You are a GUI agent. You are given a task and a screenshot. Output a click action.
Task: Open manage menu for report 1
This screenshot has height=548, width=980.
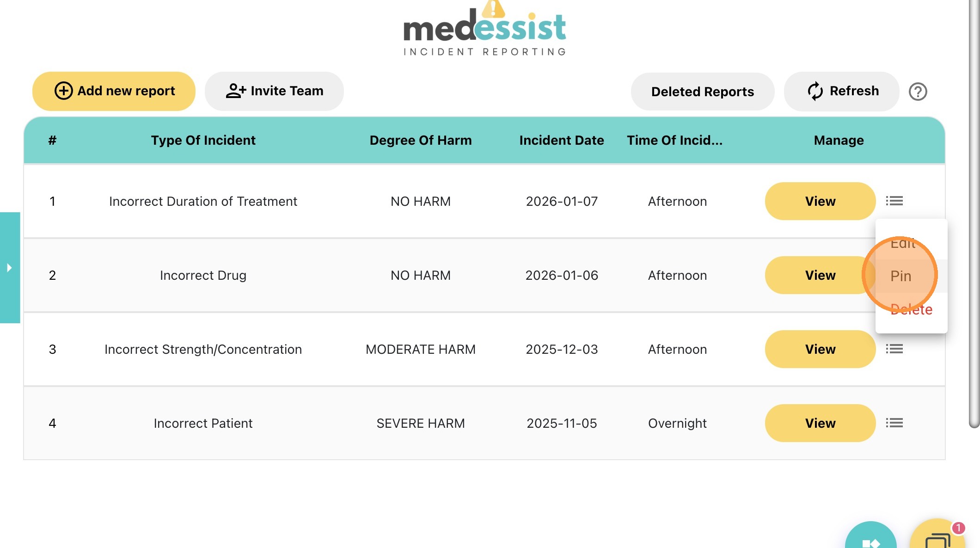coord(894,201)
